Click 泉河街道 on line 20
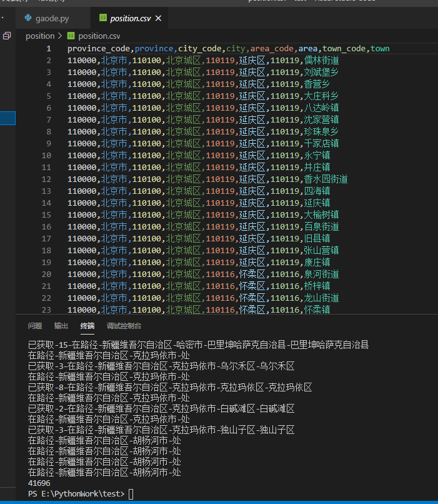 point(321,275)
